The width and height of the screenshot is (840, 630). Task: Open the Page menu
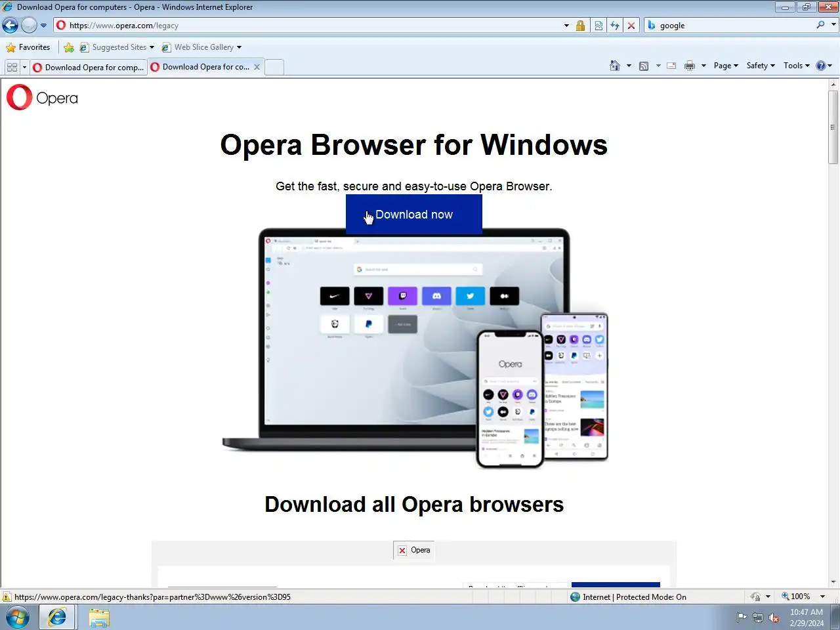(726, 66)
